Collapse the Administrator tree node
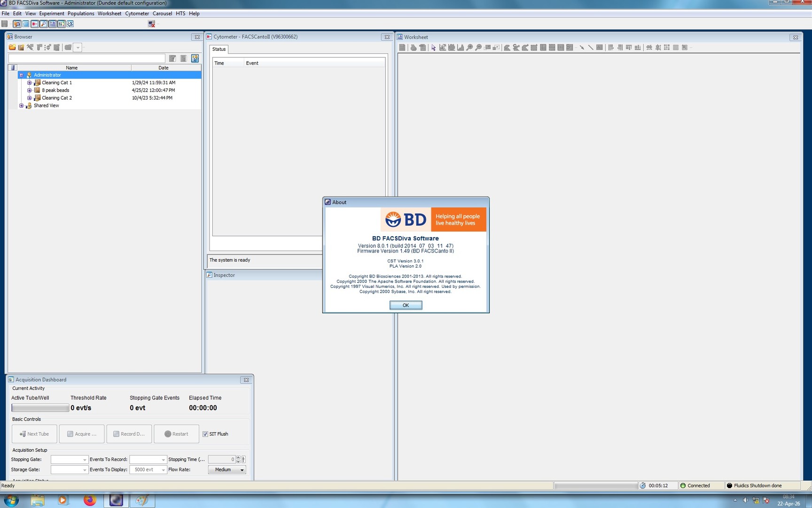 [21, 75]
